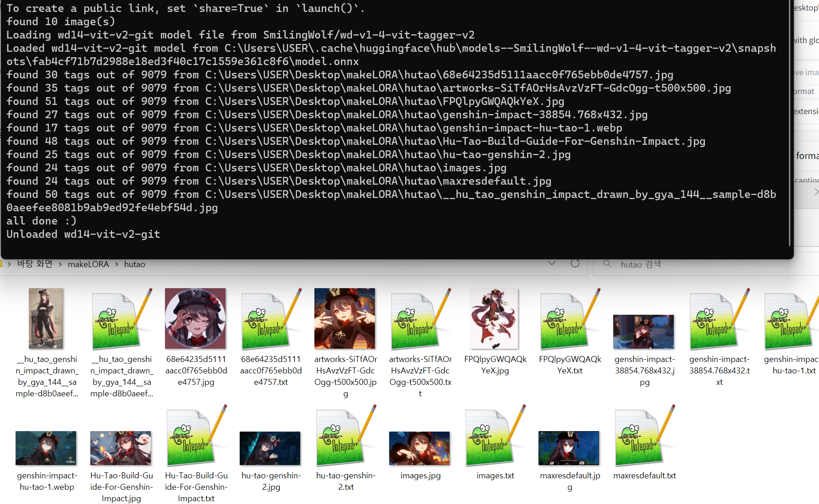
Task: Click 'all done :)' line in the terminal
Action: tap(41, 221)
